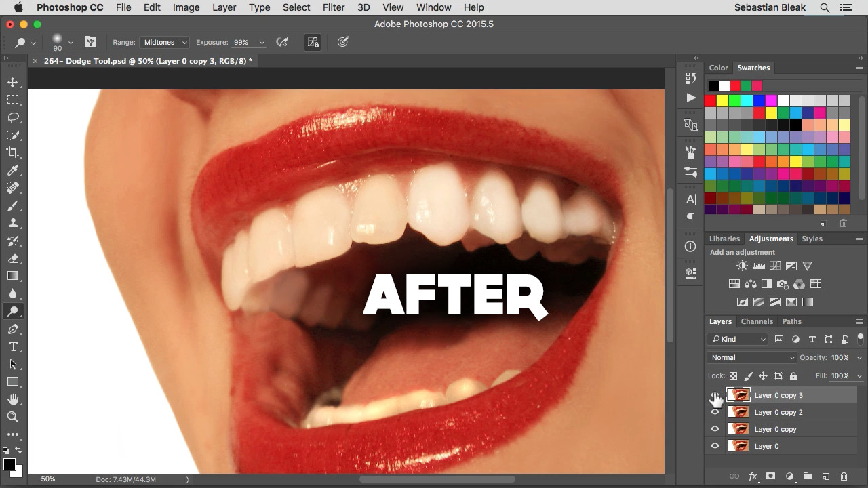Delete layer using trash icon
The image size is (868, 488).
point(844,476)
